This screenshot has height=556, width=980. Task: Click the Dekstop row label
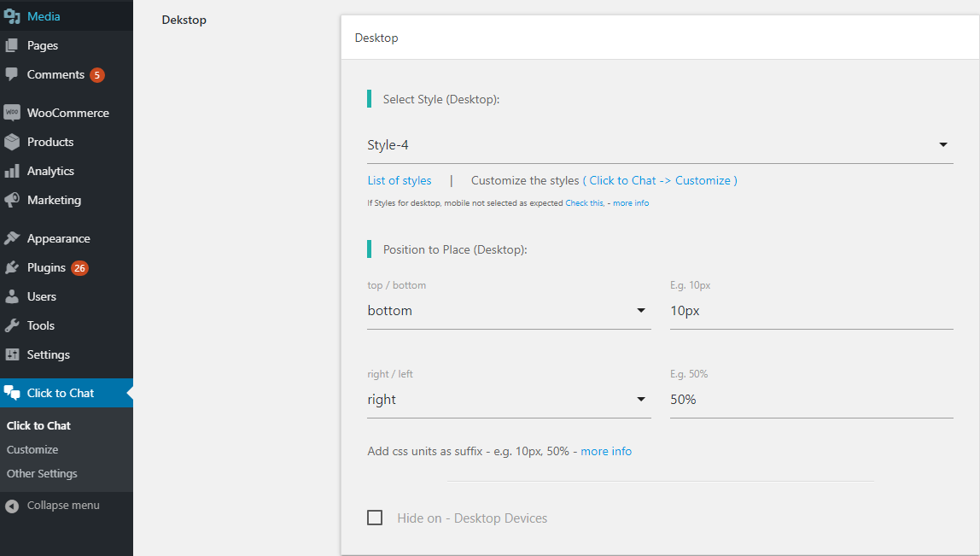point(184,20)
